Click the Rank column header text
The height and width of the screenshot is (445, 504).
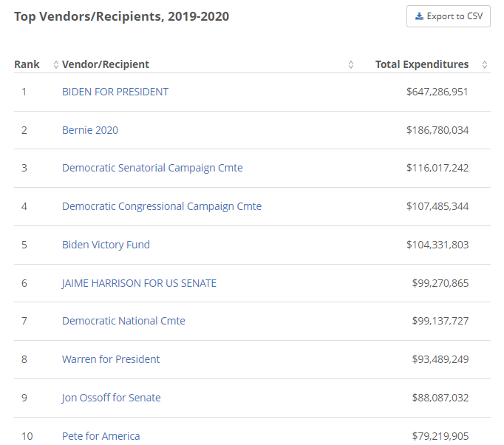(x=27, y=64)
